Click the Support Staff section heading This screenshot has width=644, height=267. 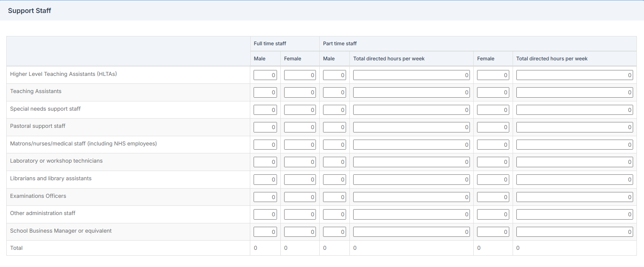point(29,10)
